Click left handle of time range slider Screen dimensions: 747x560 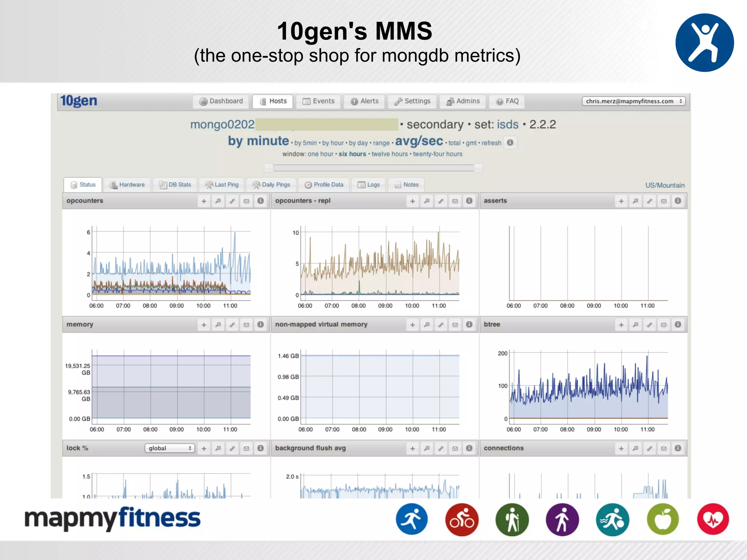(269, 168)
